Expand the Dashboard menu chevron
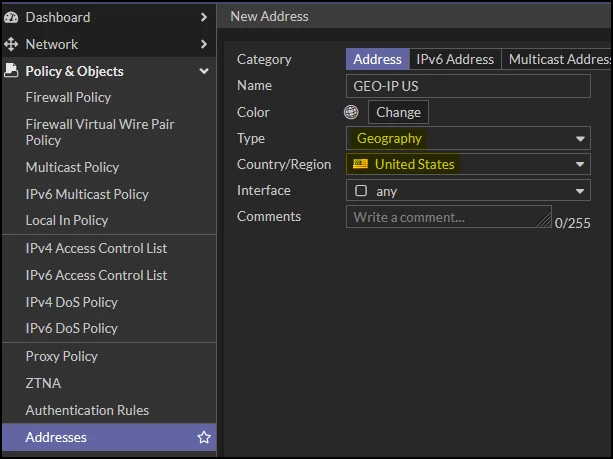Image resolution: width=613 pixels, height=459 pixels. (x=204, y=17)
